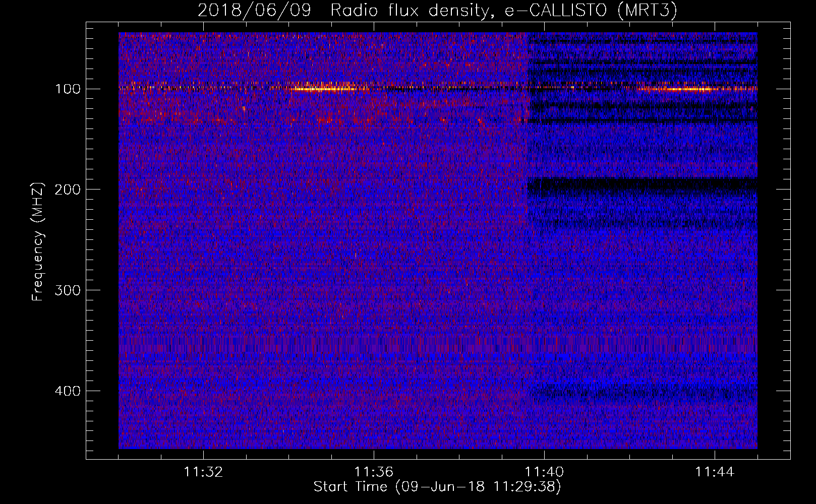The height and width of the screenshot is (504, 816).
Task: Click the 11:32 time tick label
Action: click(203, 472)
